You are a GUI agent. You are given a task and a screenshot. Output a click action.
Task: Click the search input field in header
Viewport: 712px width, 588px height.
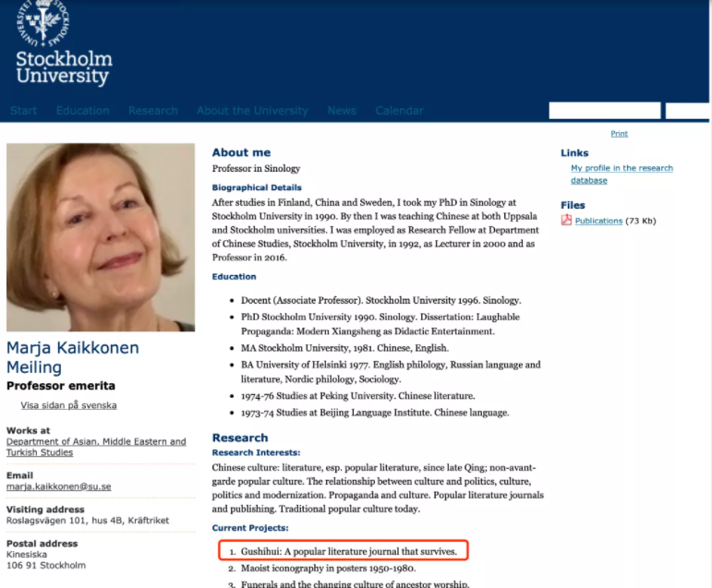(x=604, y=111)
